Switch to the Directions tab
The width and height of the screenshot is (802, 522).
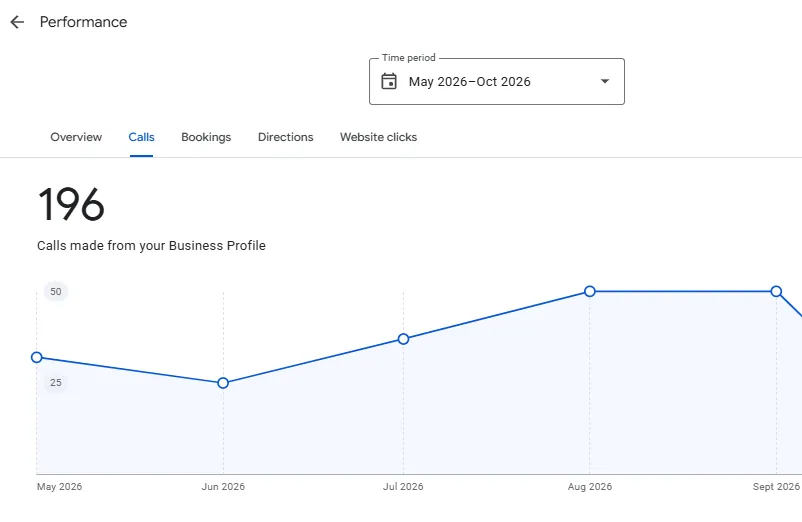tap(285, 137)
